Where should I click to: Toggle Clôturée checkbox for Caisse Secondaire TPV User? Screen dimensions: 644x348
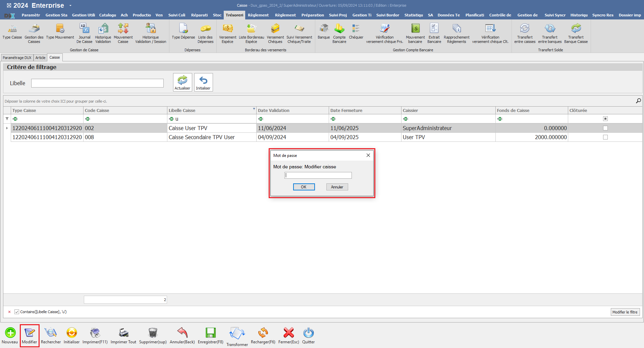pyautogui.click(x=605, y=137)
